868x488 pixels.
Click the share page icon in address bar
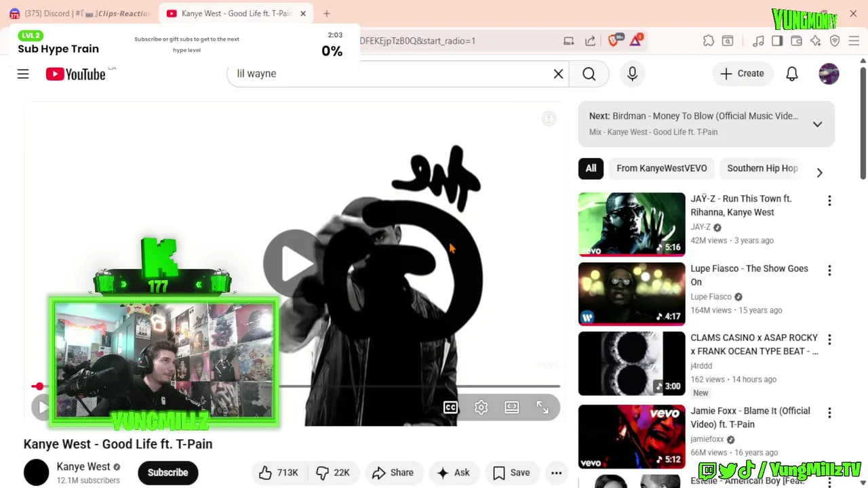590,41
